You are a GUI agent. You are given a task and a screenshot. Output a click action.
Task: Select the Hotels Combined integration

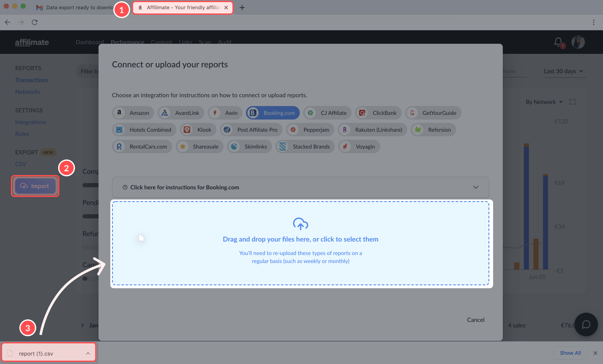[144, 130]
